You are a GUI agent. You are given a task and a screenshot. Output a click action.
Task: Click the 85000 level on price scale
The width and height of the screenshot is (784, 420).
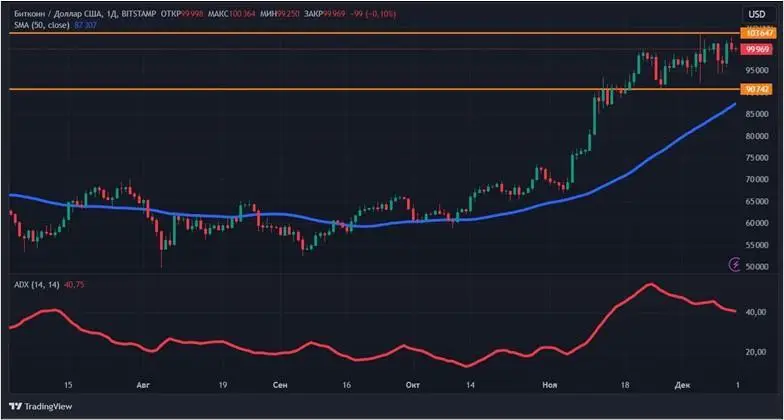pos(757,114)
